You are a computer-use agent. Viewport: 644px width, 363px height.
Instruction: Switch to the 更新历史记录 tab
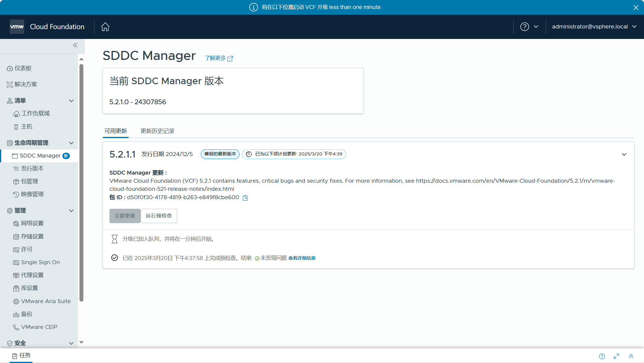(157, 131)
